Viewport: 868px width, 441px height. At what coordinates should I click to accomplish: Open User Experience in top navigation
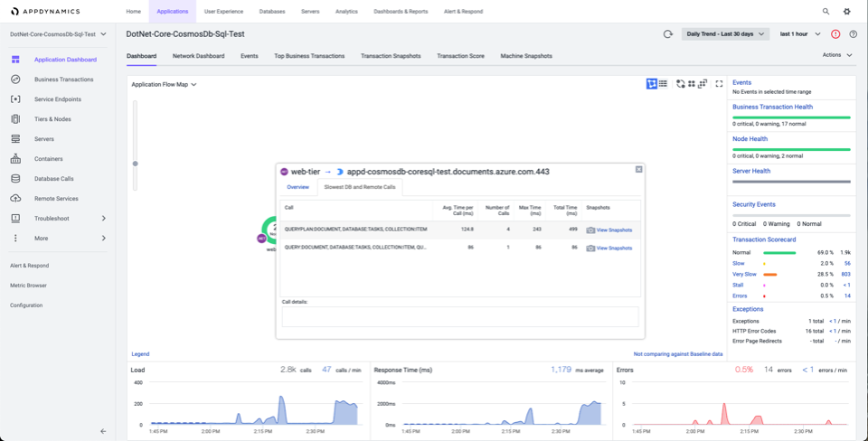click(223, 11)
